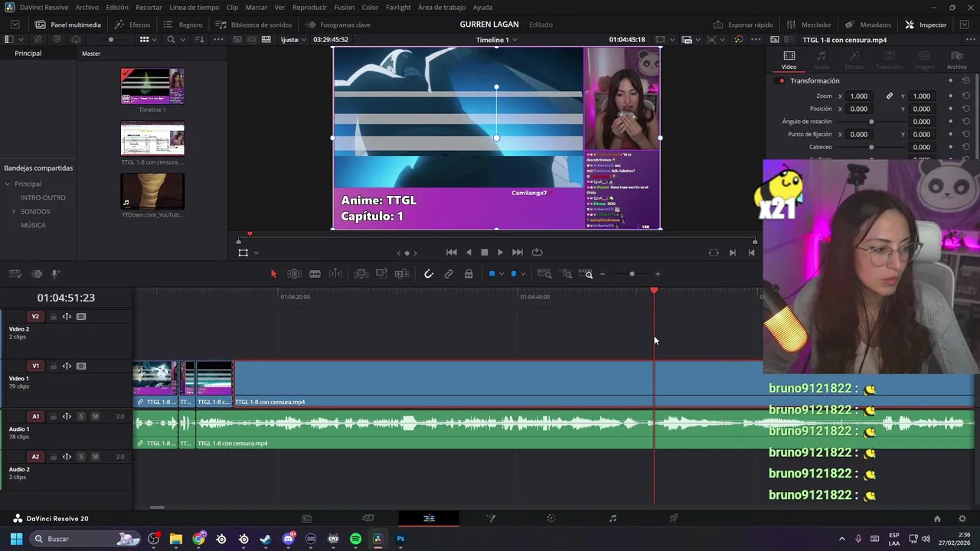Switch to the Video tab in Inspector

(x=789, y=60)
